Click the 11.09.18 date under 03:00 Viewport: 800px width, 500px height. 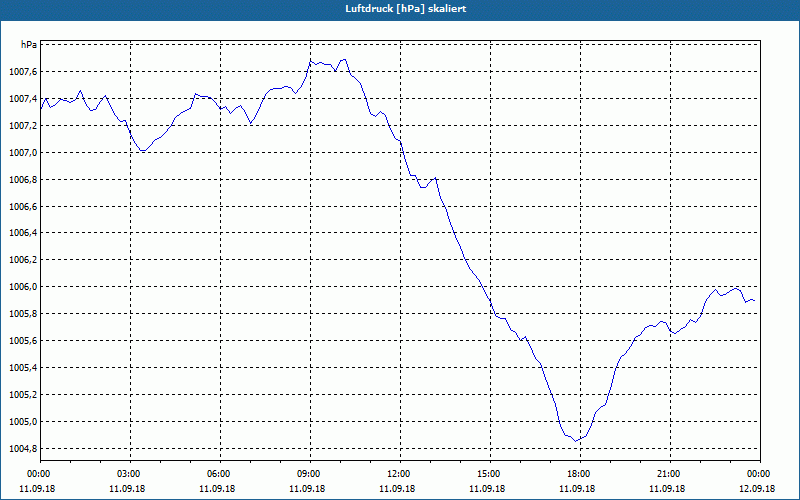(127, 489)
